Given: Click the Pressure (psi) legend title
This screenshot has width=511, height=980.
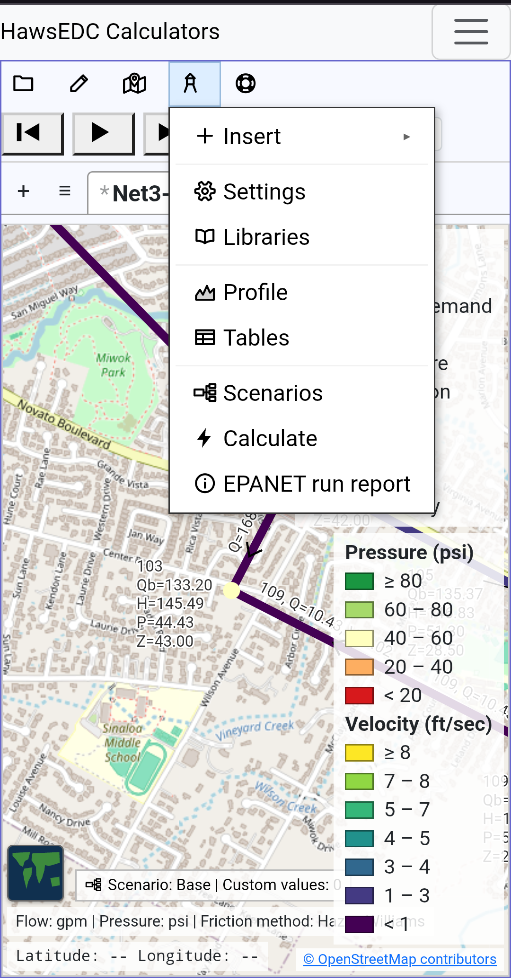Looking at the screenshot, I should point(409,552).
